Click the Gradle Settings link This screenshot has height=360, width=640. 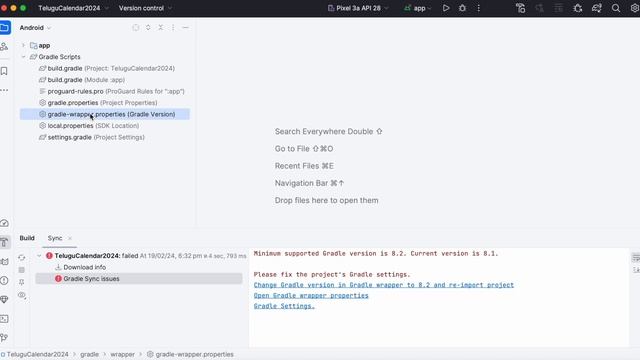pyautogui.click(x=284, y=306)
